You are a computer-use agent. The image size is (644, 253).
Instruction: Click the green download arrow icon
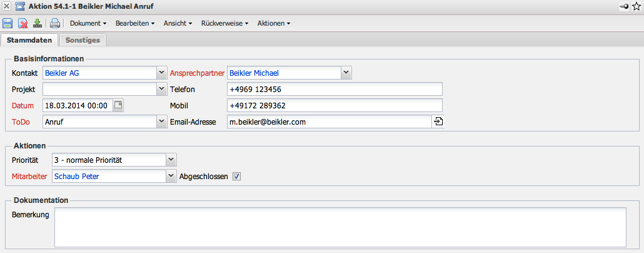pos(38,24)
